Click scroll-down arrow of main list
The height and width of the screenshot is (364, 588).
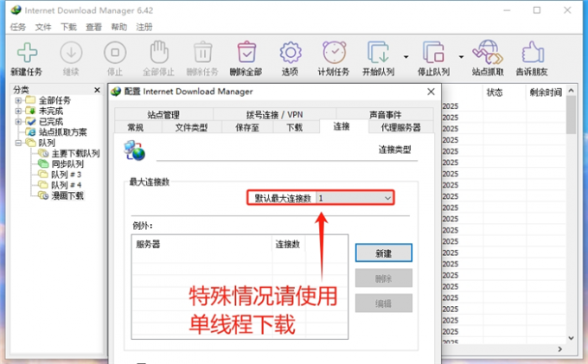click(571, 338)
